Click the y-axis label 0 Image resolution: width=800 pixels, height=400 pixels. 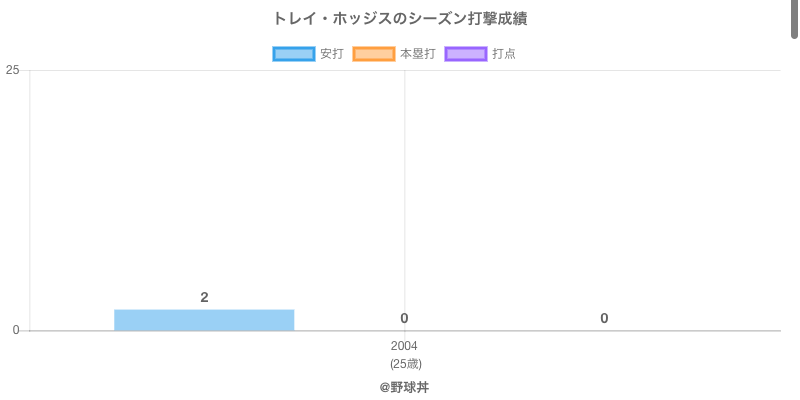(15, 330)
